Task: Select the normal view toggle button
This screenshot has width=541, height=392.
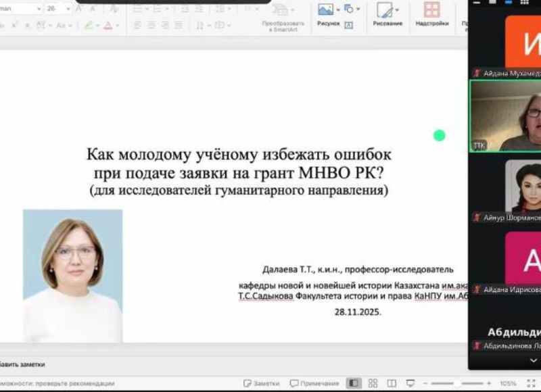Action: pos(354,383)
